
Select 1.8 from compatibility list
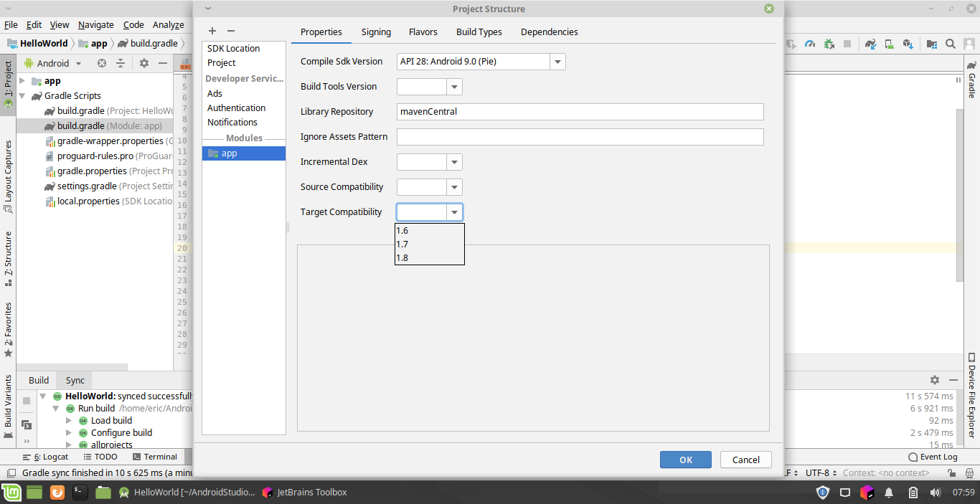[x=430, y=258]
